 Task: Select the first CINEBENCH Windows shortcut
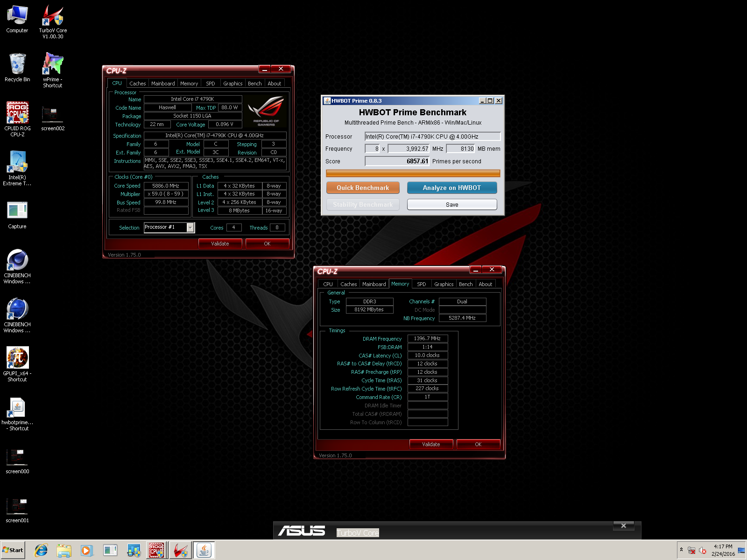[17, 266]
